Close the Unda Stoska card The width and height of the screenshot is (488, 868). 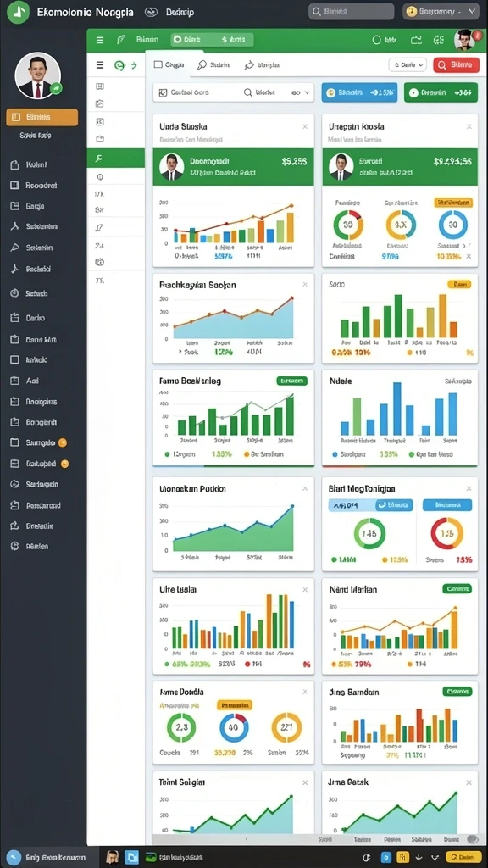click(x=305, y=127)
